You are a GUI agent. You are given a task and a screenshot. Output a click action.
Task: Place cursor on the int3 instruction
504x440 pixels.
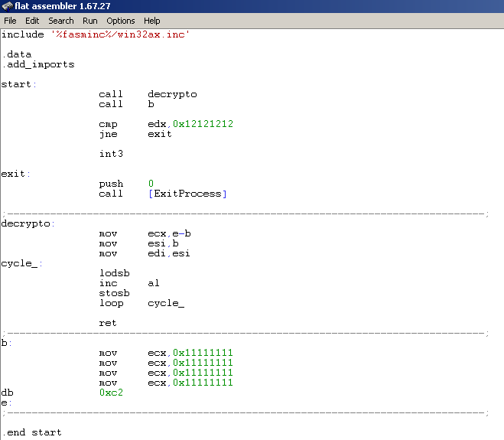pos(111,154)
